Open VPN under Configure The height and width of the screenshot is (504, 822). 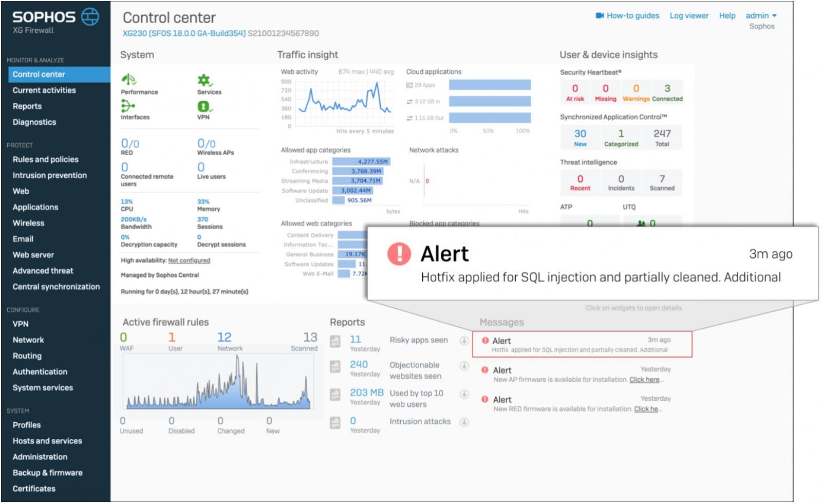pos(21,324)
